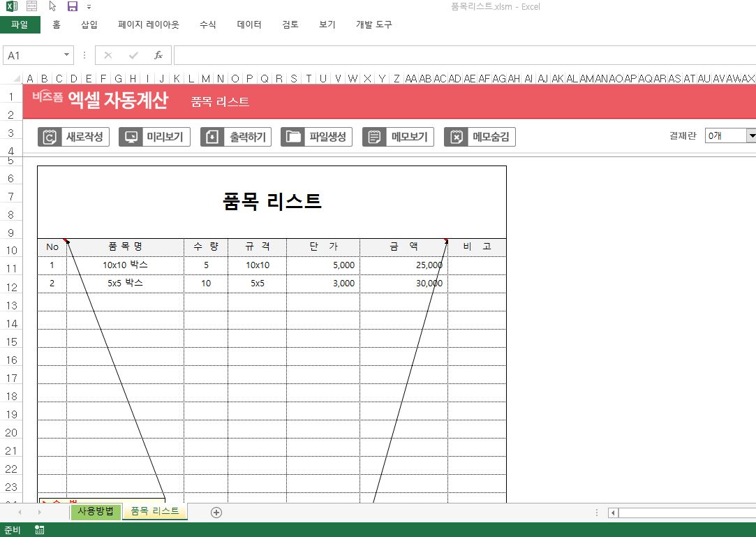Screen dimensions: 756x537
Task: Save the workbook with the floppy icon
Action: (x=73, y=6)
